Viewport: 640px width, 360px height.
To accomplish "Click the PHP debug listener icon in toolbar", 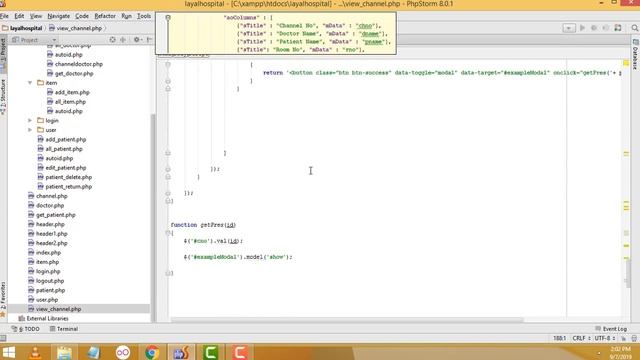I will click(x=606, y=28).
